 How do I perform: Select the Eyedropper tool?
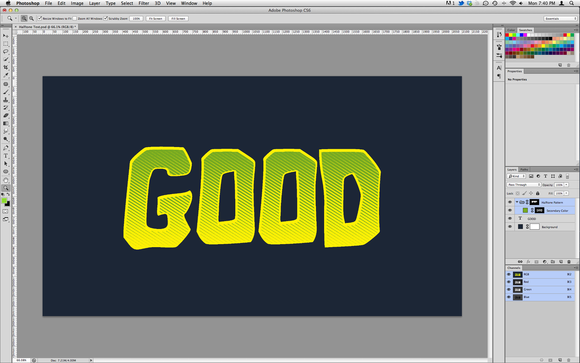(6, 75)
